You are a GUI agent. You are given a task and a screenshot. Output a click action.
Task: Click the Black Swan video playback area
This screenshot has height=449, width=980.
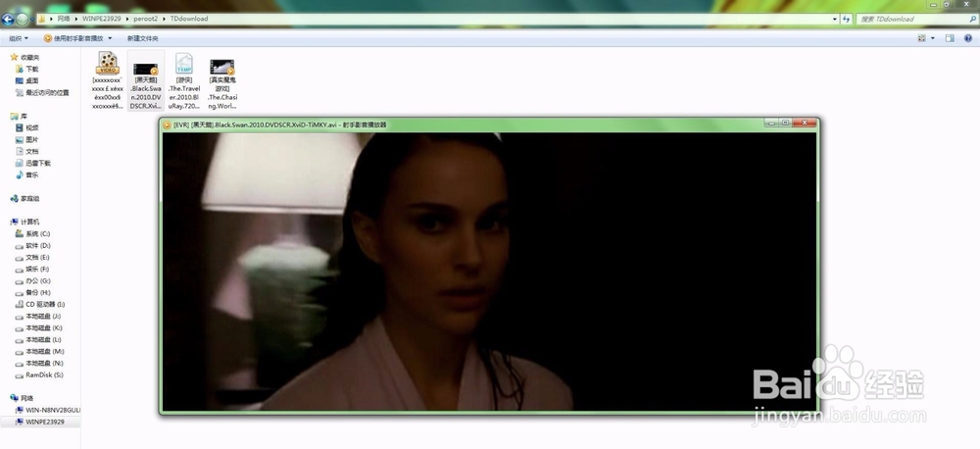489,272
